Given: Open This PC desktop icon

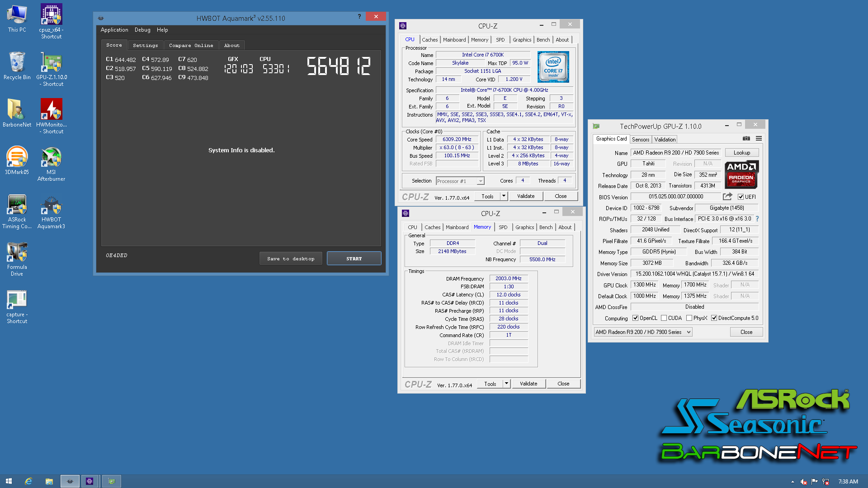Looking at the screenshot, I should tap(17, 18).
